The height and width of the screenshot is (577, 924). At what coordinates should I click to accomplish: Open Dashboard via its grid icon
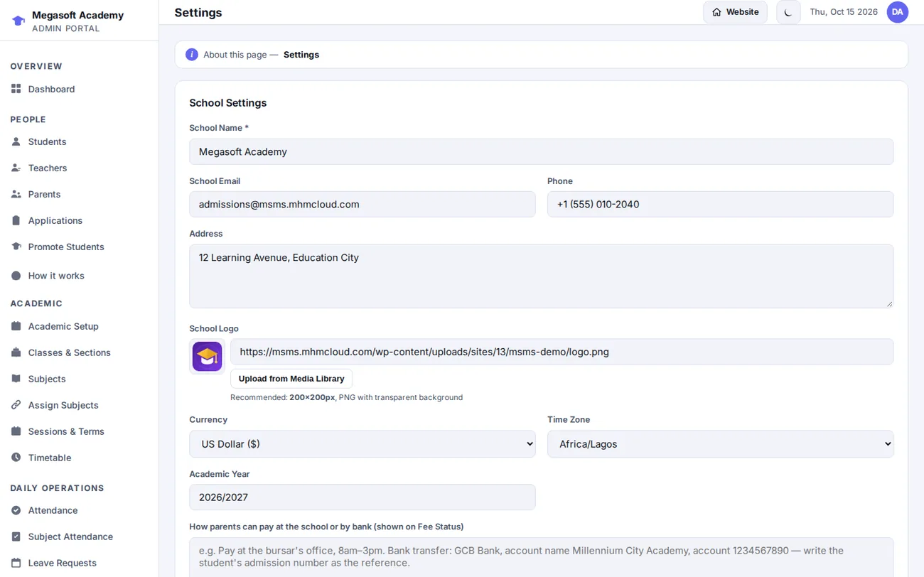pos(16,89)
